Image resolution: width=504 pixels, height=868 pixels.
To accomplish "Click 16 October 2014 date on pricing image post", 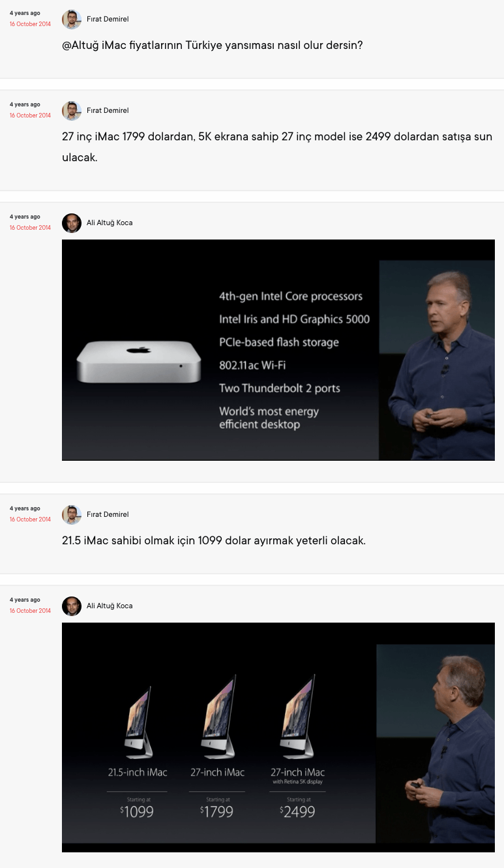I will pyautogui.click(x=30, y=611).
